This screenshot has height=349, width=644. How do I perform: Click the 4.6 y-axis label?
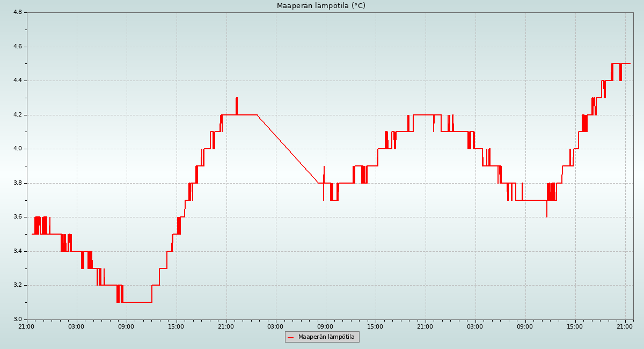(17, 47)
